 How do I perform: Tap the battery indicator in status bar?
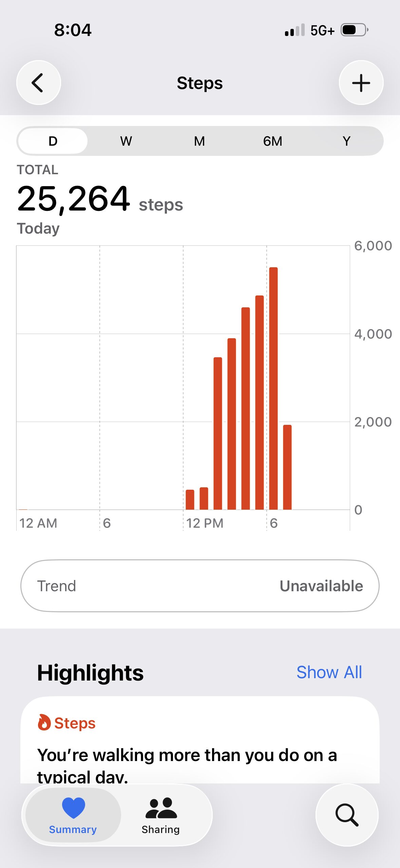[354, 30]
